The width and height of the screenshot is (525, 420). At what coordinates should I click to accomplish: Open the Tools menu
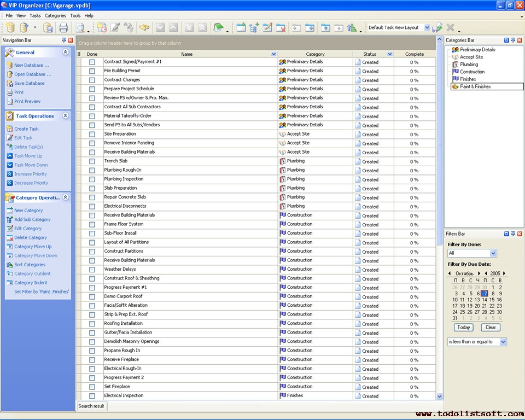[x=75, y=16]
